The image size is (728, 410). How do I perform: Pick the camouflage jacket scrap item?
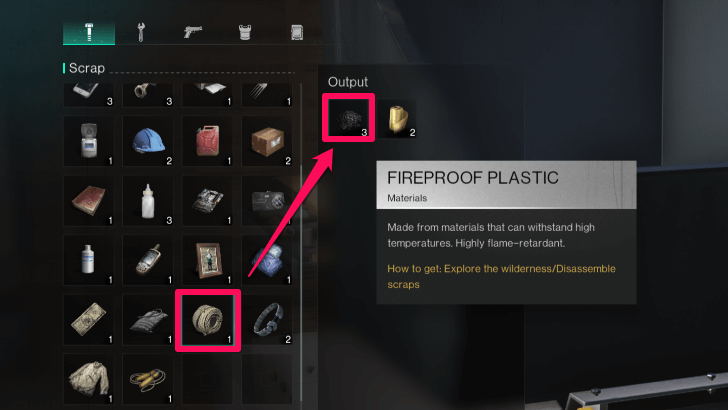coord(88,379)
